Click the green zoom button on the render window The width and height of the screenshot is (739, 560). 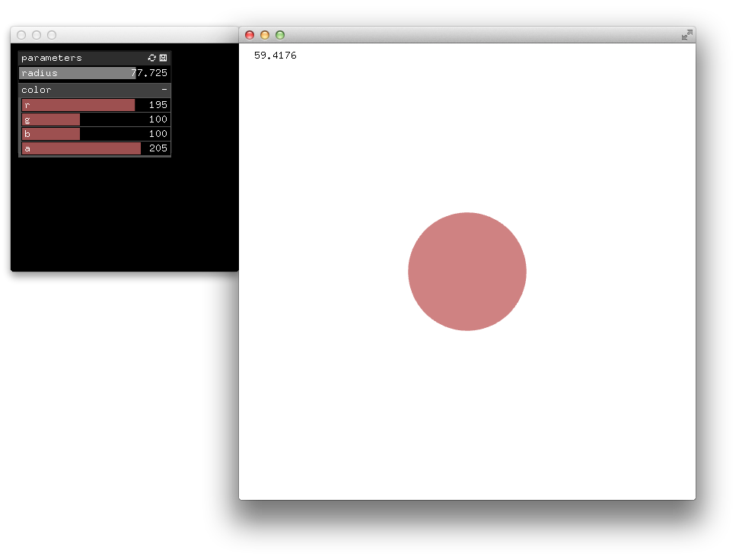point(279,35)
